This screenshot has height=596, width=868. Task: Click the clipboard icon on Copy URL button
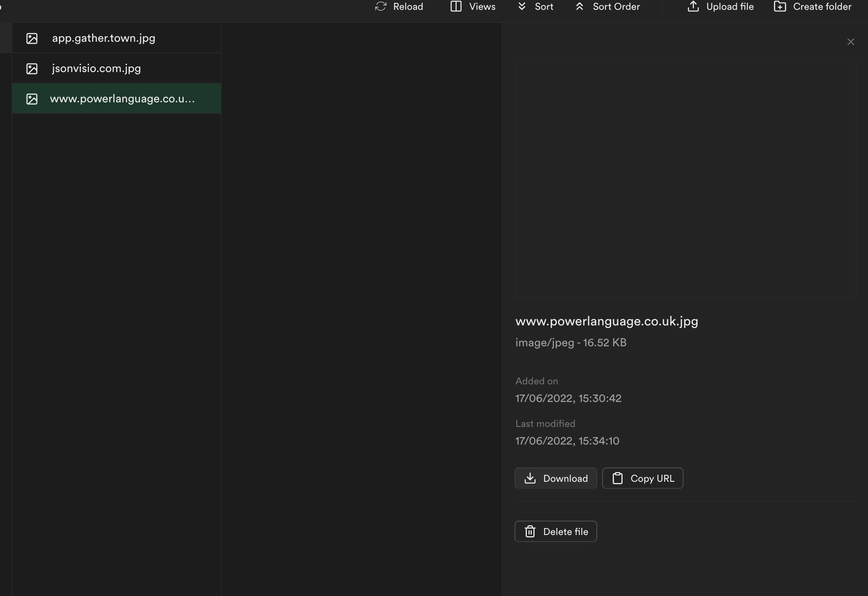point(618,478)
